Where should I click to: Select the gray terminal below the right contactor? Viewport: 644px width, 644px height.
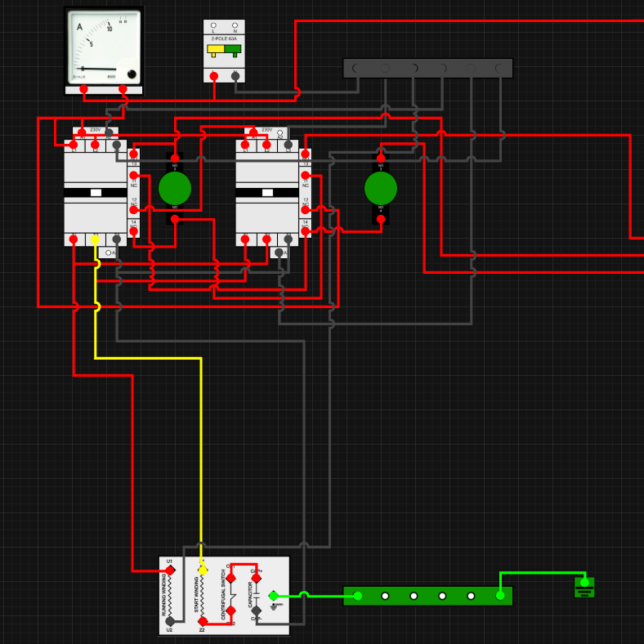[280, 253]
